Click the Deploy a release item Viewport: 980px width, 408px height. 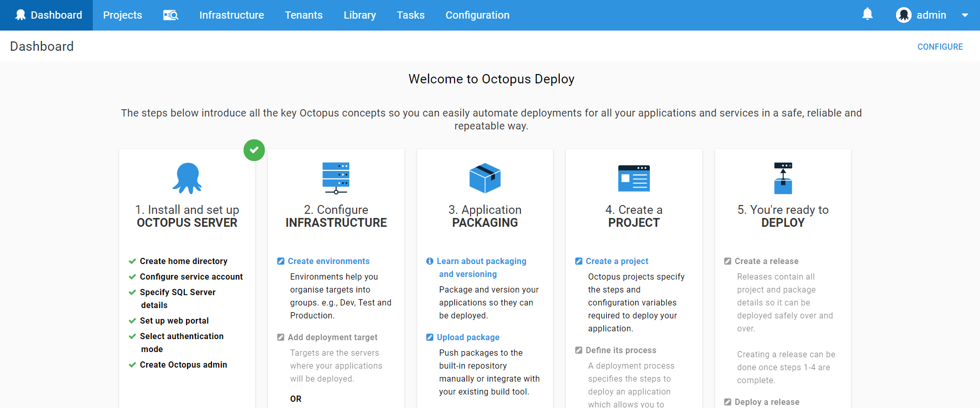(767, 402)
